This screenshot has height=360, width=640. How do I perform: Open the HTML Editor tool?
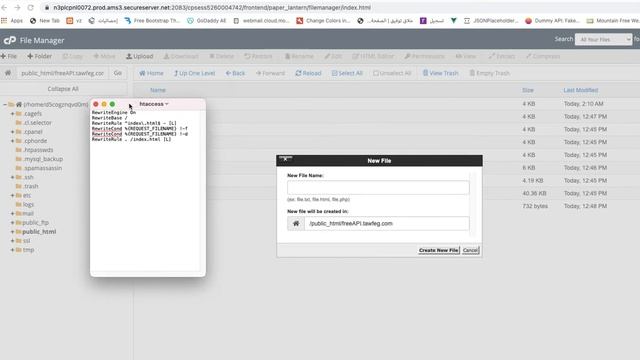[x=373, y=56]
